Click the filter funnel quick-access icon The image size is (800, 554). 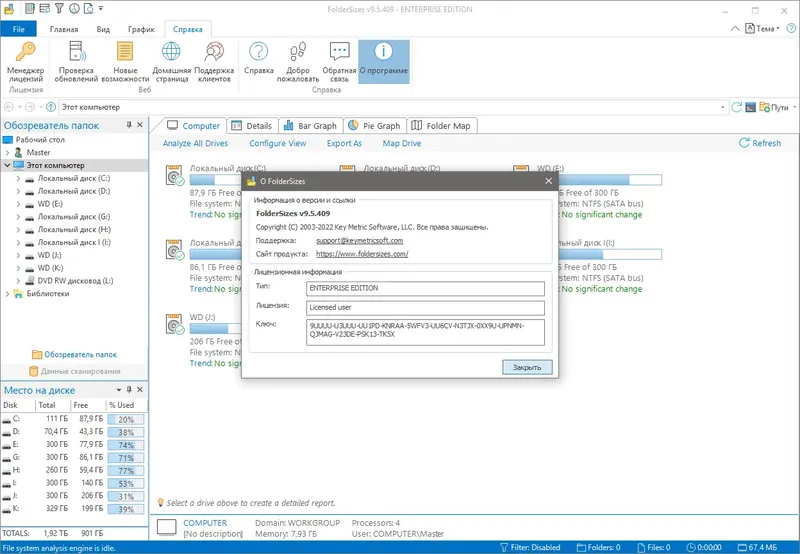[x=59, y=8]
